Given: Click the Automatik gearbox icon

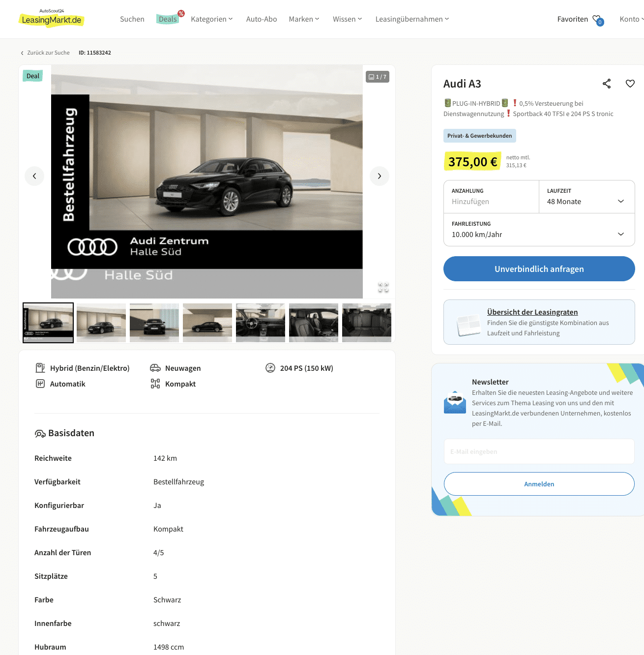Looking at the screenshot, I should click(40, 384).
